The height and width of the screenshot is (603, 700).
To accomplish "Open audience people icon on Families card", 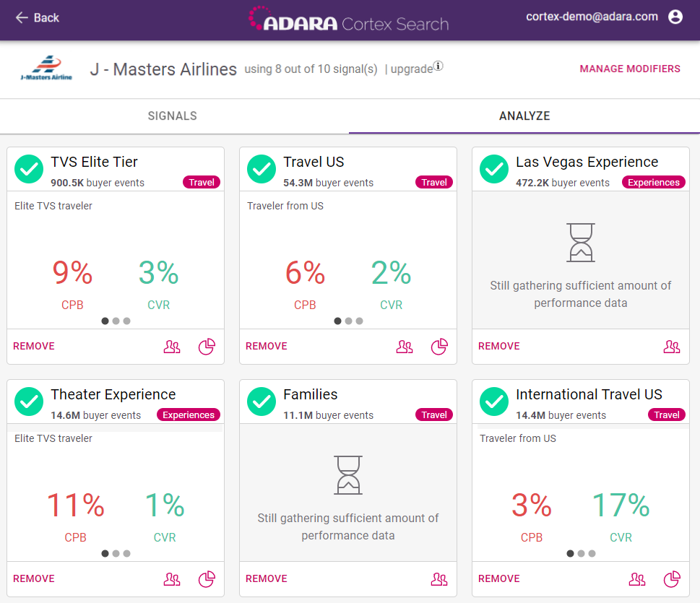I will pos(439,579).
